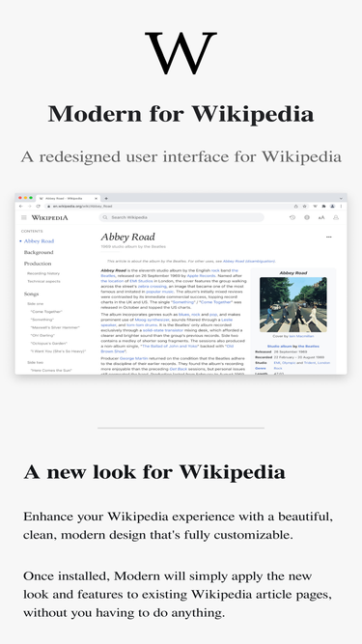
Task: Go to Background in contents
Action: (x=39, y=252)
